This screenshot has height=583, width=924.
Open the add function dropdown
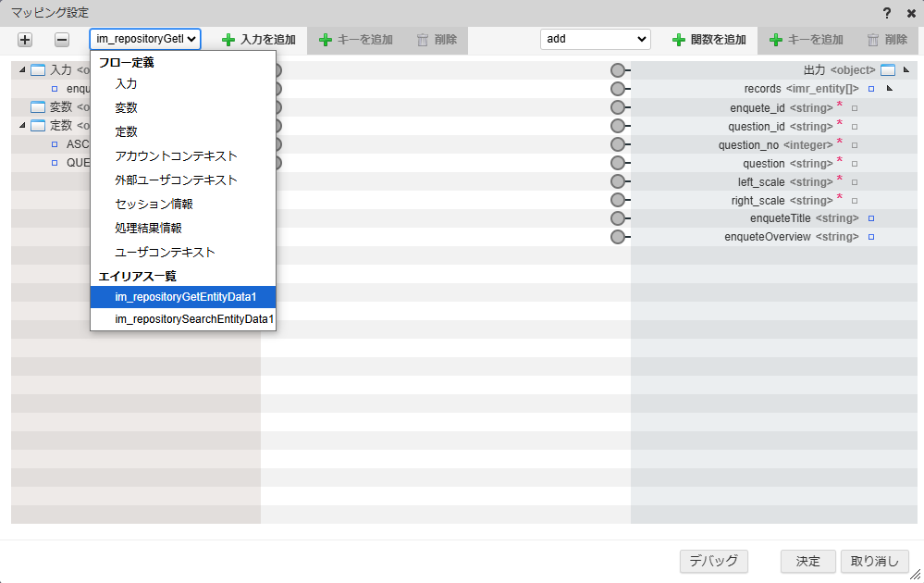(x=595, y=40)
